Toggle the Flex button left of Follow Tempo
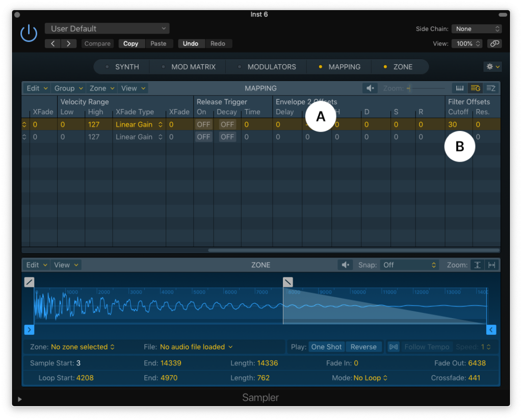The height and width of the screenshot is (420, 522). pos(394,347)
